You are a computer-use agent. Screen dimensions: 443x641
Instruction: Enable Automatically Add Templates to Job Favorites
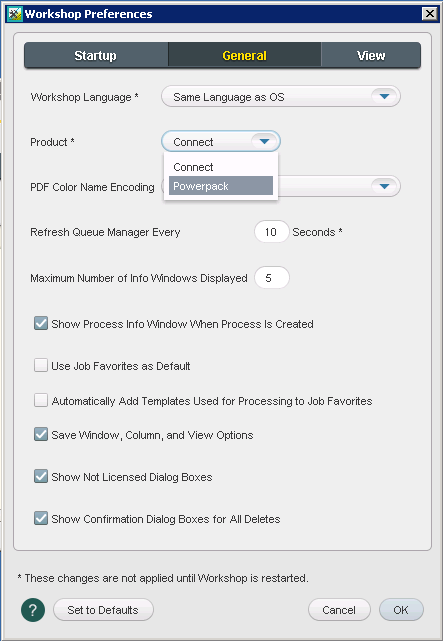tap(41, 400)
